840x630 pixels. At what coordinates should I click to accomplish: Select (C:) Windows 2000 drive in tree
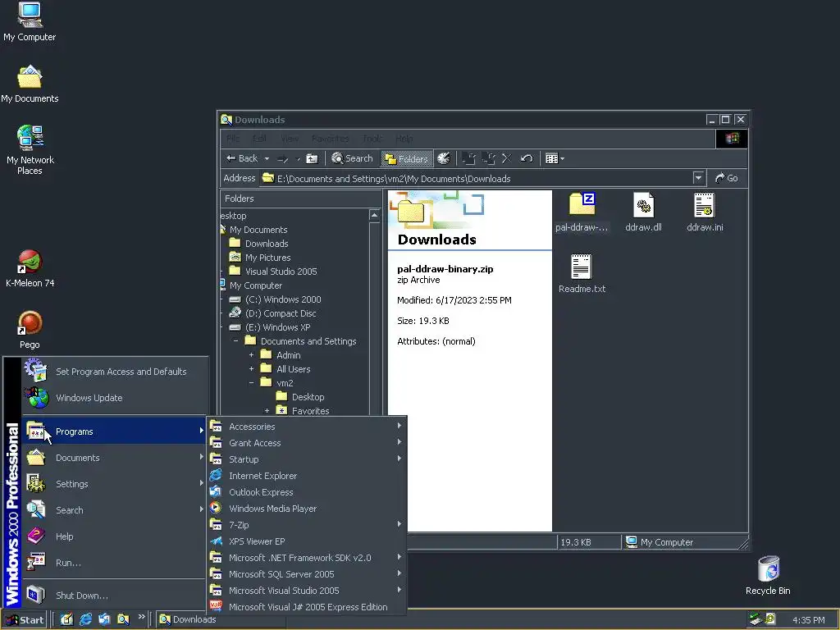click(x=275, y=299)
